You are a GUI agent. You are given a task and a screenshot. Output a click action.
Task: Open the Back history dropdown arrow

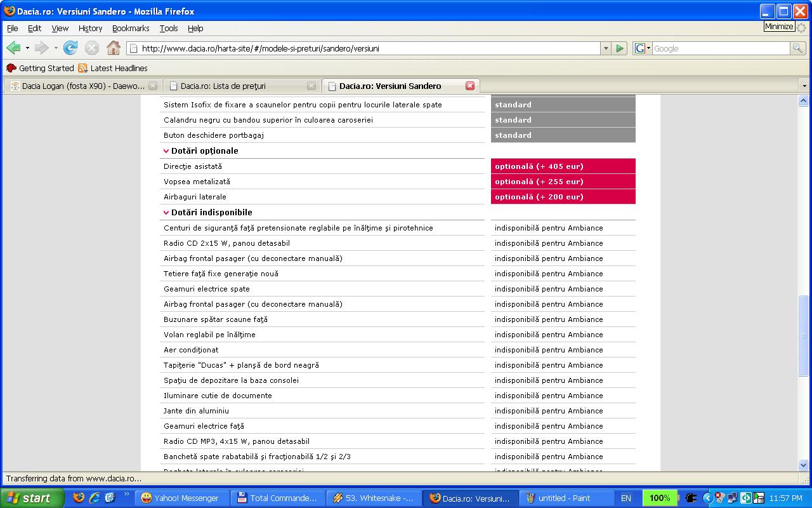27,48
